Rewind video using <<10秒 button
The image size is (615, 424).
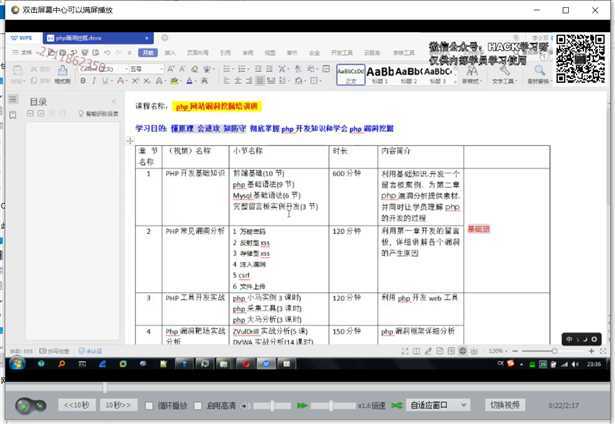[77, 405]
